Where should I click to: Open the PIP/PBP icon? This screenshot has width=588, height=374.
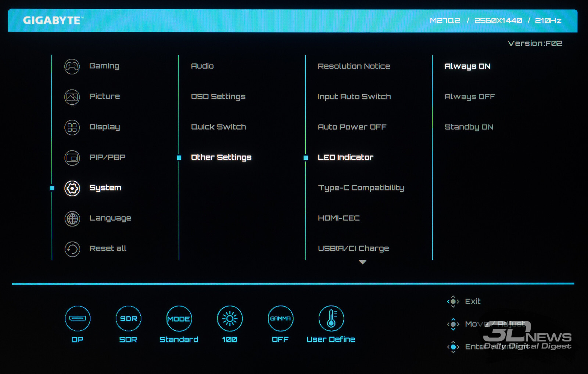click(x=72, y=158)
